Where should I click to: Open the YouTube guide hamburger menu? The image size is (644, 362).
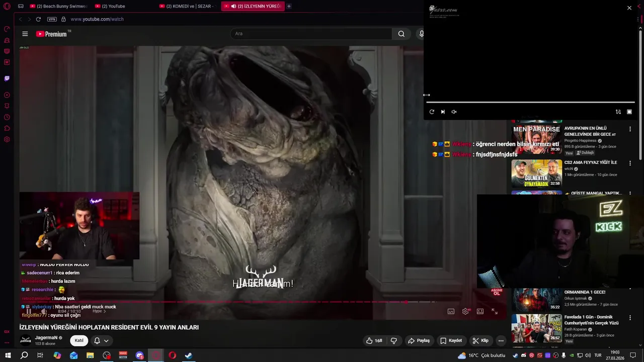25,34
